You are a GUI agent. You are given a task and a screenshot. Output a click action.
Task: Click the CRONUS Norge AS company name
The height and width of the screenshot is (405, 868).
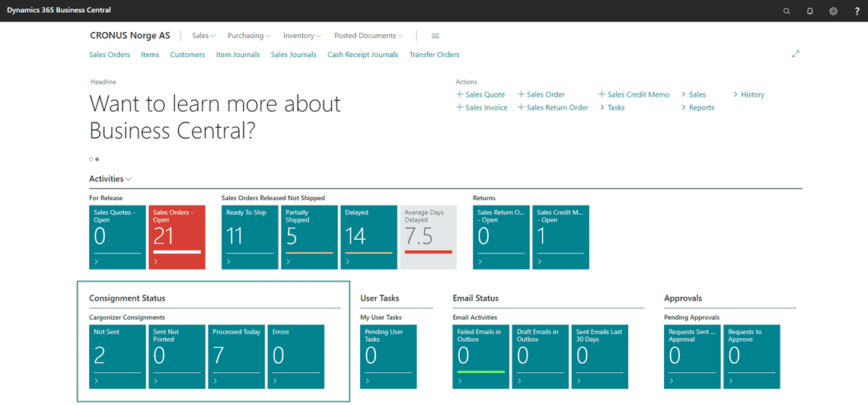130,36
